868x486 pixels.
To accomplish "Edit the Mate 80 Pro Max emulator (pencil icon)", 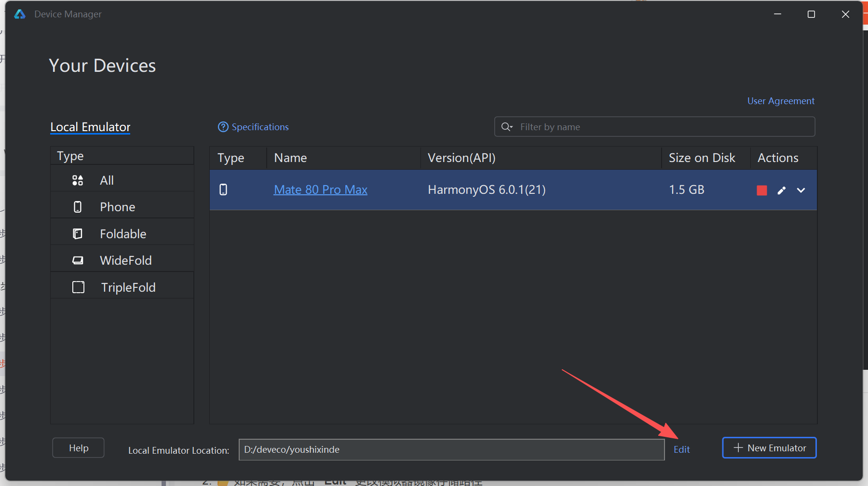I will (x=782, y=190).
